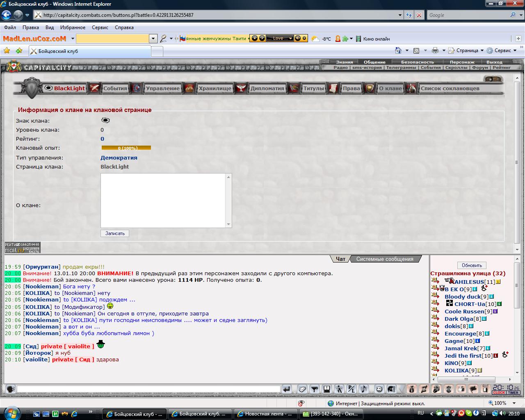Click the injury icon next to Jedi the first
Image resolution: width=525 pixels, height=420 pixels.
click(x=505, y=354)
